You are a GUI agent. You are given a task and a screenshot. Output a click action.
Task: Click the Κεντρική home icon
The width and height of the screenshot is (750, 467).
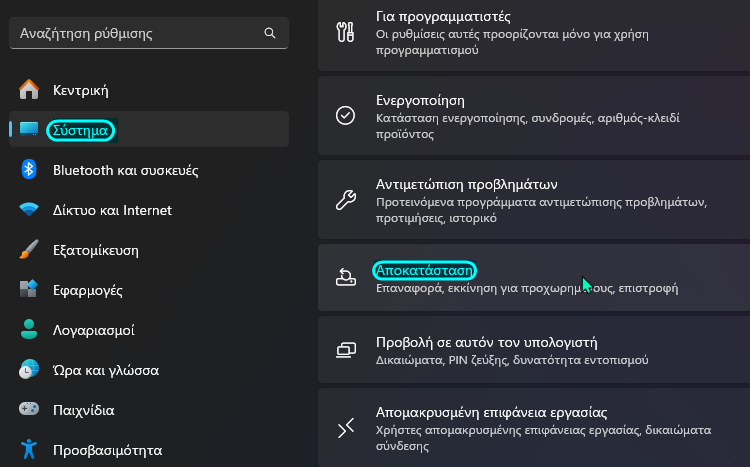click(29, 89)
